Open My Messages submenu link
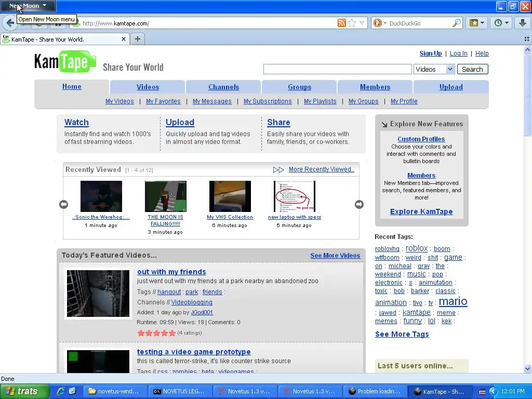The width and height of the screenshot is (532, 399). (212, 101)
